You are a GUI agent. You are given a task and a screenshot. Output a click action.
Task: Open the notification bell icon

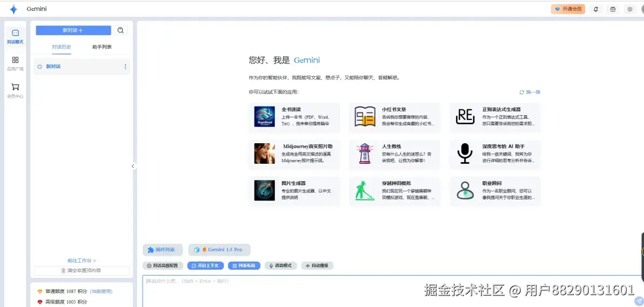pos(596,9)
